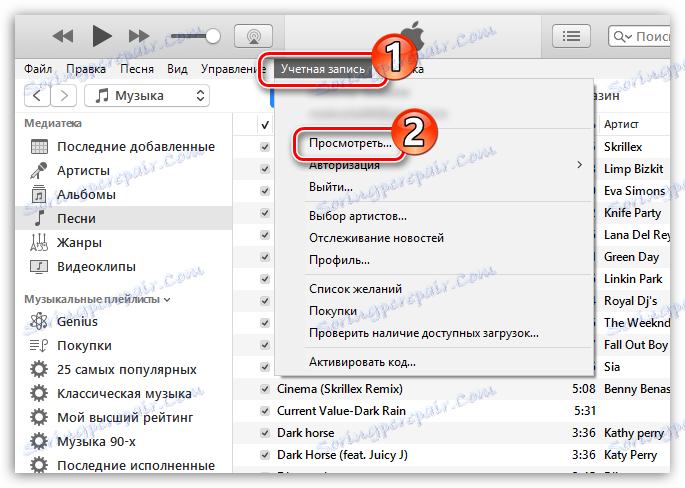Uncheck the Lana Del Rey row checkbox

click(x=265, y=235)
